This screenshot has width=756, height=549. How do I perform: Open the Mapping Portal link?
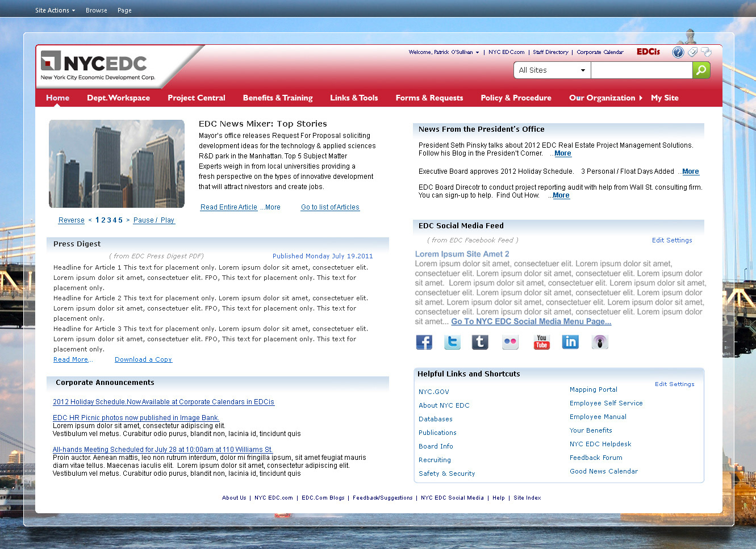click(x=594, y=389)
